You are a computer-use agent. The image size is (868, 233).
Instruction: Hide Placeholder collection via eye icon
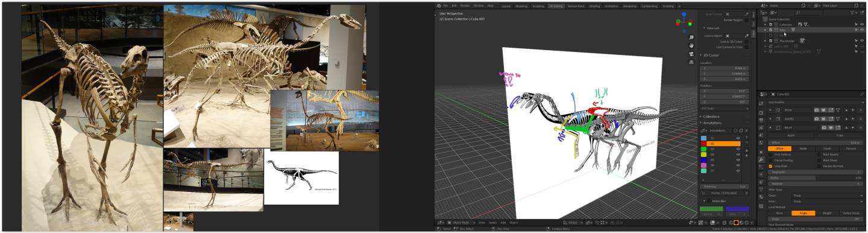(863, 40)
